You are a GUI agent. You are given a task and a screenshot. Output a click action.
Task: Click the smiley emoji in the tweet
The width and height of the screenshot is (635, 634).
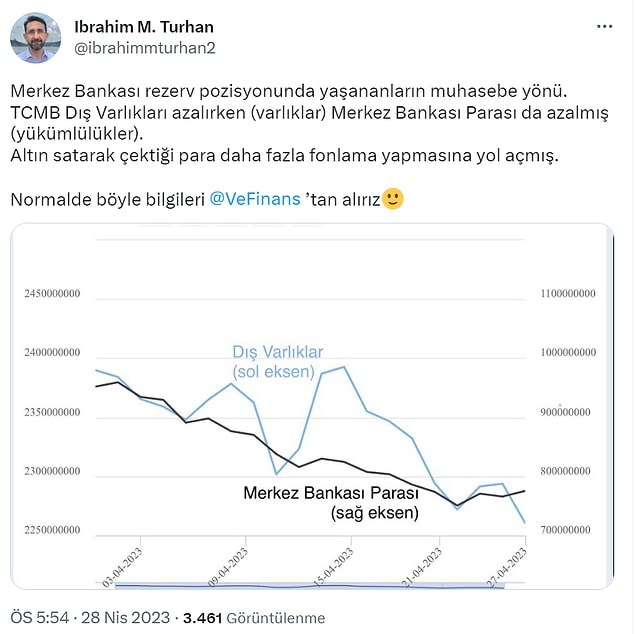coord(392,199)
